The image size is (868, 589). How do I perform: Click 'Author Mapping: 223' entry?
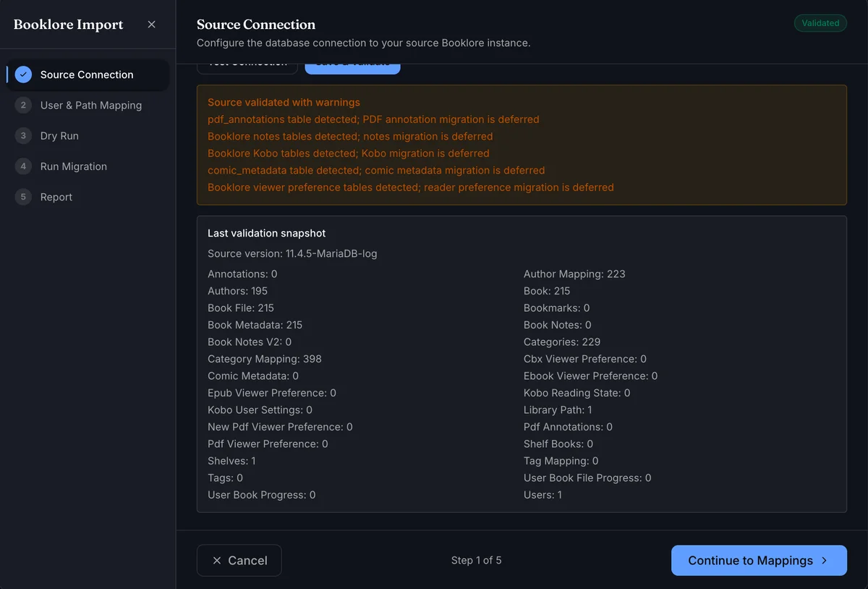click(x=574, y=274)
